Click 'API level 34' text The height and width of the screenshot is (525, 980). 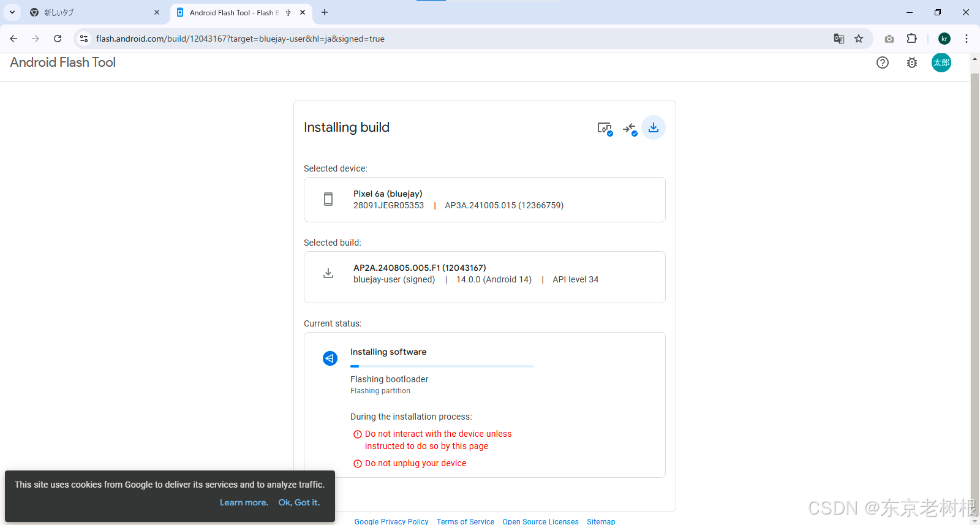[x=575, y=279]
